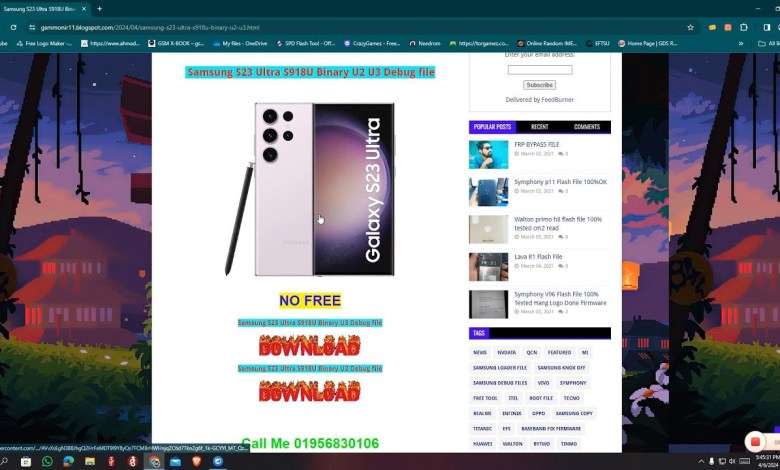Open a new browser tab

click(x=99, y=9)
